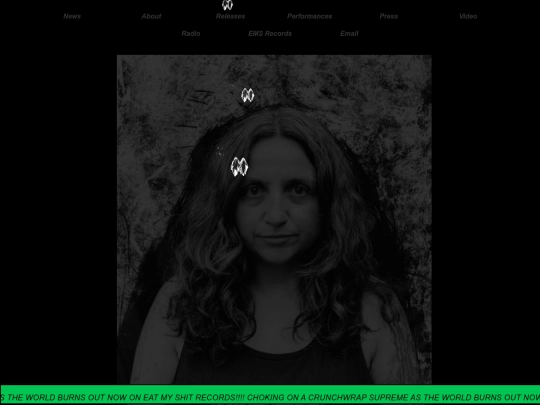Image resolution: width=540 pixels, height=405 pixels.
Task: Open the Press page
Action: coord(389,16)
